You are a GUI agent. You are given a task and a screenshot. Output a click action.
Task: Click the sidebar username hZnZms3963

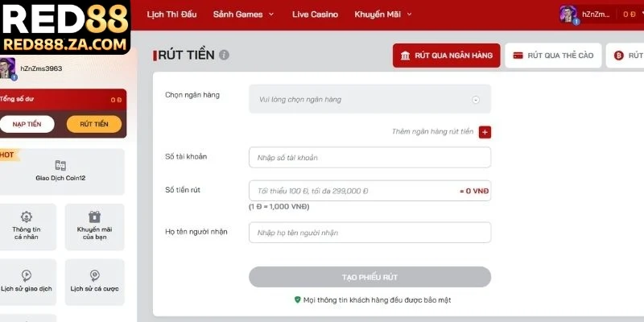click(x=42, y=68)
